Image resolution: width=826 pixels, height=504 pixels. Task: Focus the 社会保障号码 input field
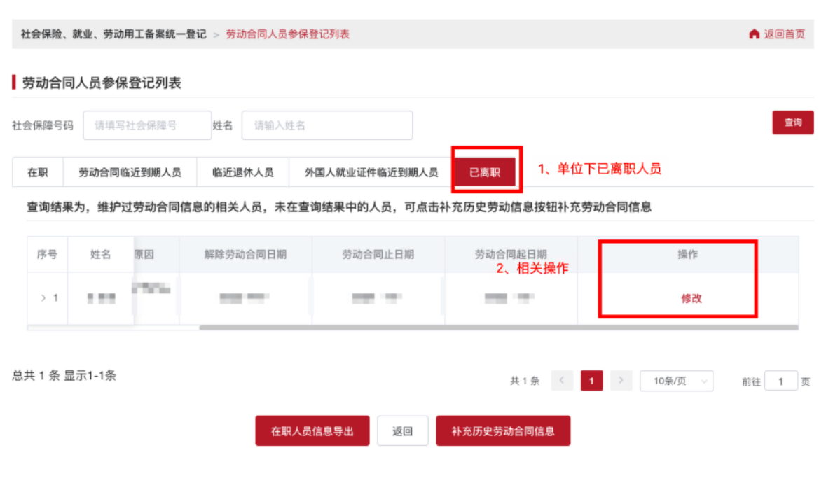pyautogui.click(x=147, y=125)
